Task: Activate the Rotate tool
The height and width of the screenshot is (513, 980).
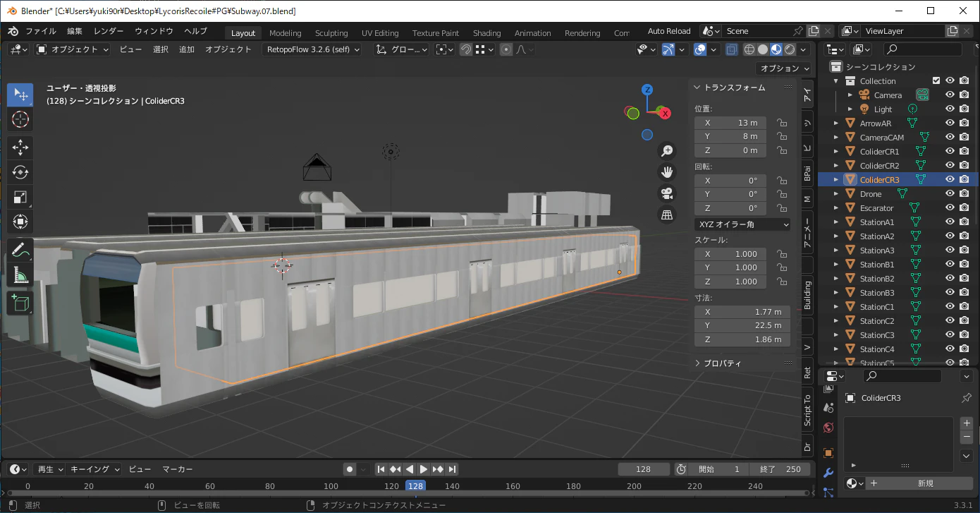Action: (x=20, y=172)
